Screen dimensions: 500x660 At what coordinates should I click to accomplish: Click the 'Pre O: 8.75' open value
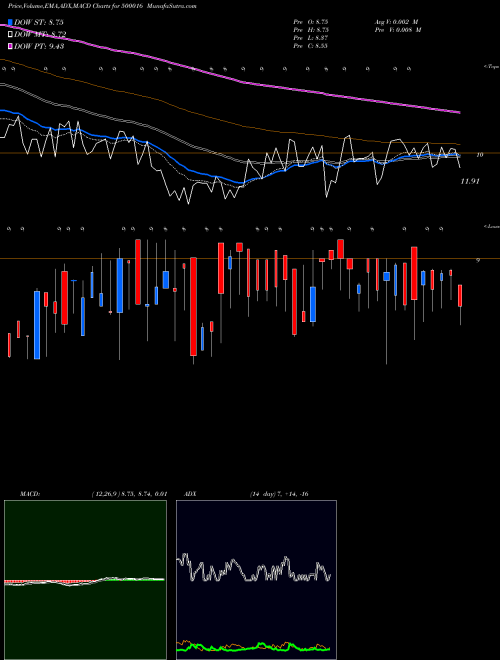pos(311,22)
